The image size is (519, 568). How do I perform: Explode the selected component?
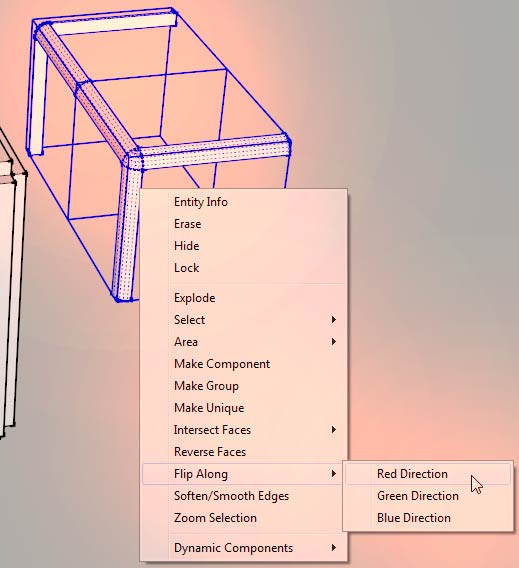243,298
